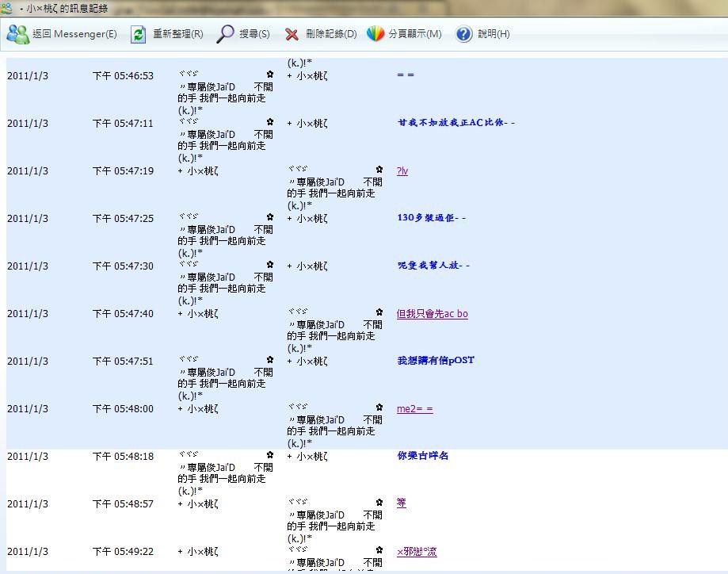Select the time 下午 05:46:53
This screenshot has height=574, width=728.
(123, 76)
